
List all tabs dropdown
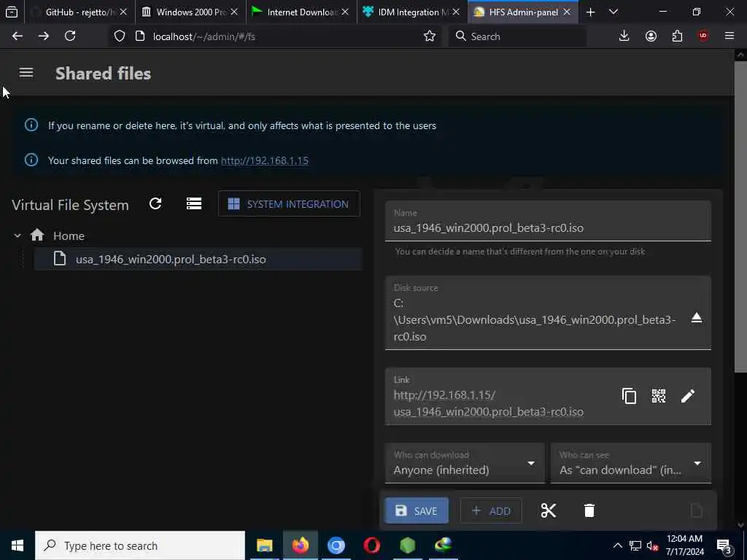click(614, 12)
